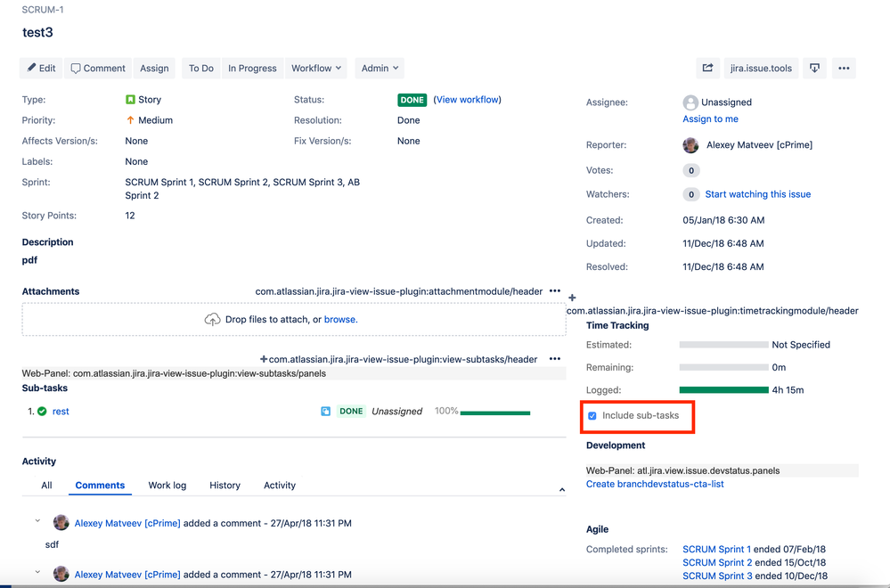Click the Estimated time bar
Screen dimensions: 890x588
click(x=723, y=345)
